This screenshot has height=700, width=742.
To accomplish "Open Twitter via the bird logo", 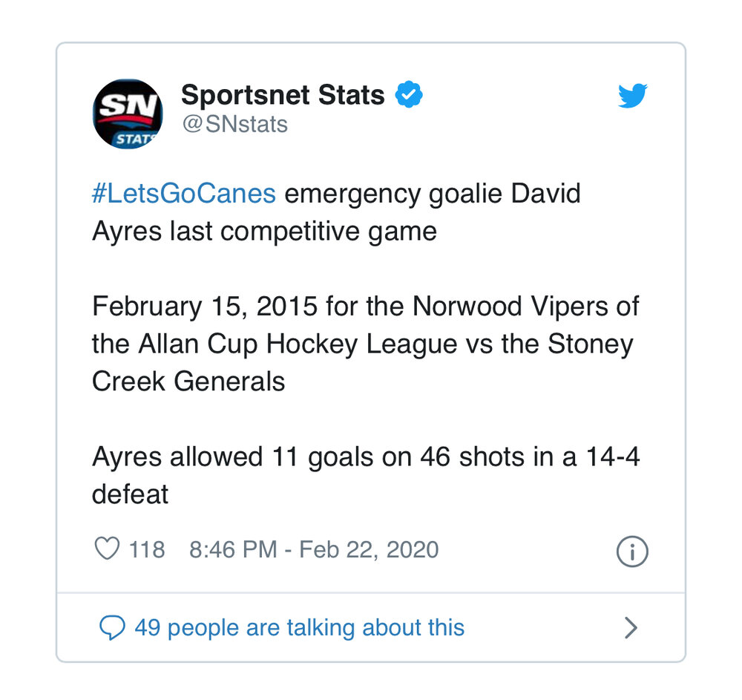I will tap(633, 96).
